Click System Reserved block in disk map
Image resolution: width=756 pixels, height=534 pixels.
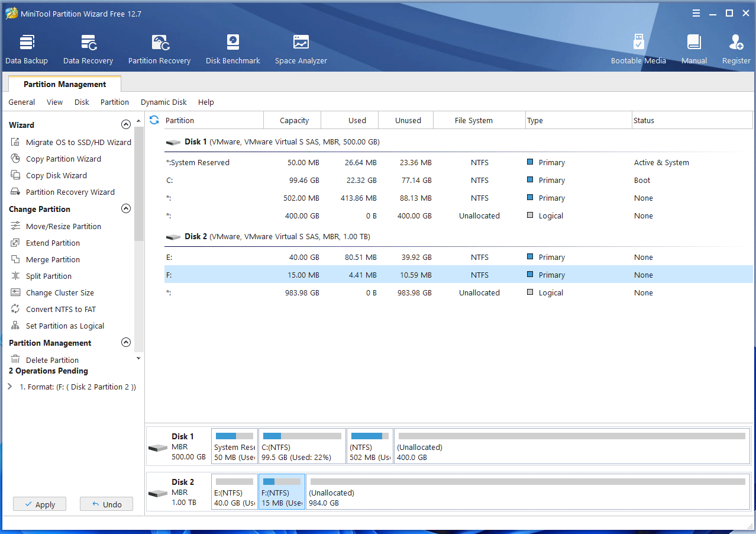coord(234,446)
